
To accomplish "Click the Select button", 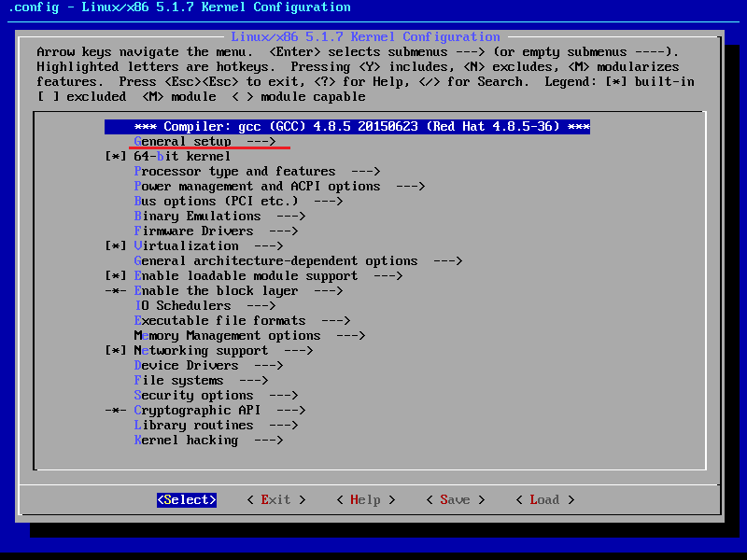I will click(x=187, y=500).
